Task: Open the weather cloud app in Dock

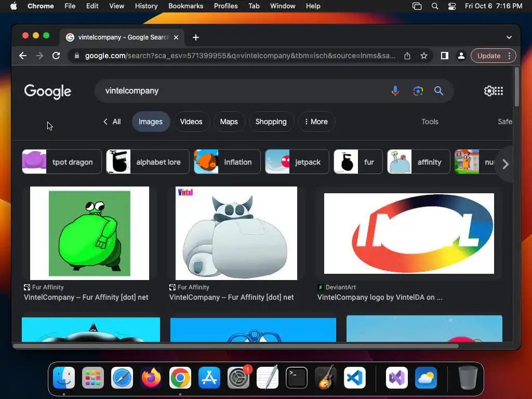Action: pyautogui.click(x=426, y=378)
